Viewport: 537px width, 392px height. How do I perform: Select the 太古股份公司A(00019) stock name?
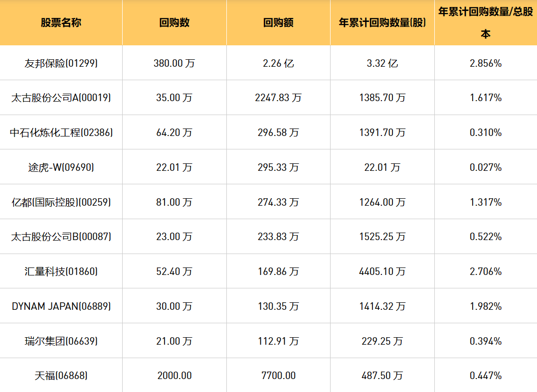pyautogui.click(x=61, y=98)
